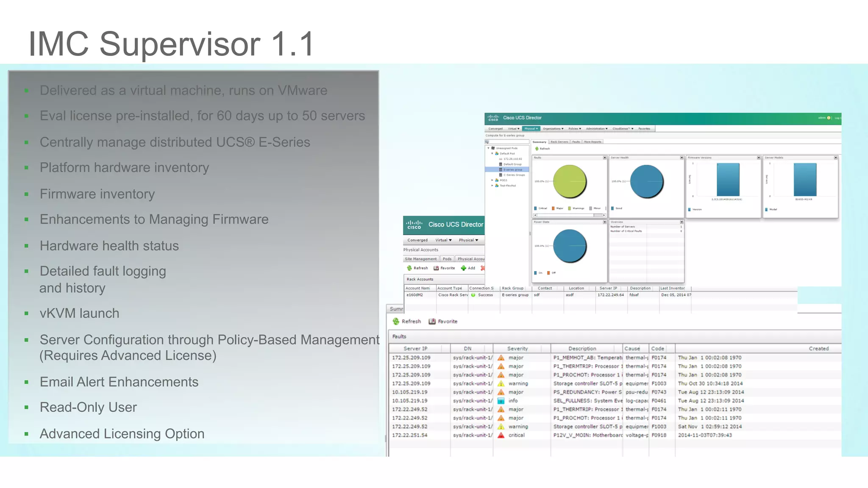Expand the POD3 tree node arrow
The height and width of the screenshot is (488, 868).
tap(492, 180)
